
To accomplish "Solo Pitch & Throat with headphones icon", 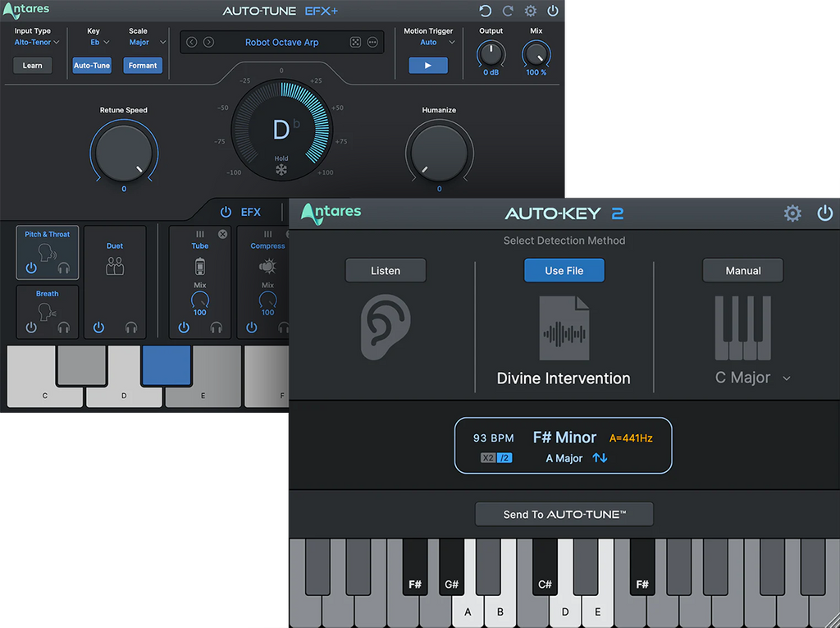I will click(x=64, y=268).
